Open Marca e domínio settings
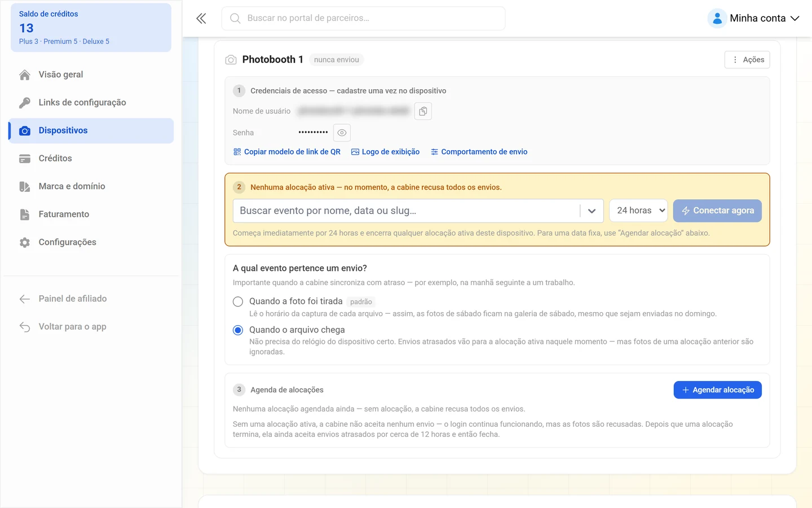The height and width of the screenshot is (508, 812). tap(91, 186)
